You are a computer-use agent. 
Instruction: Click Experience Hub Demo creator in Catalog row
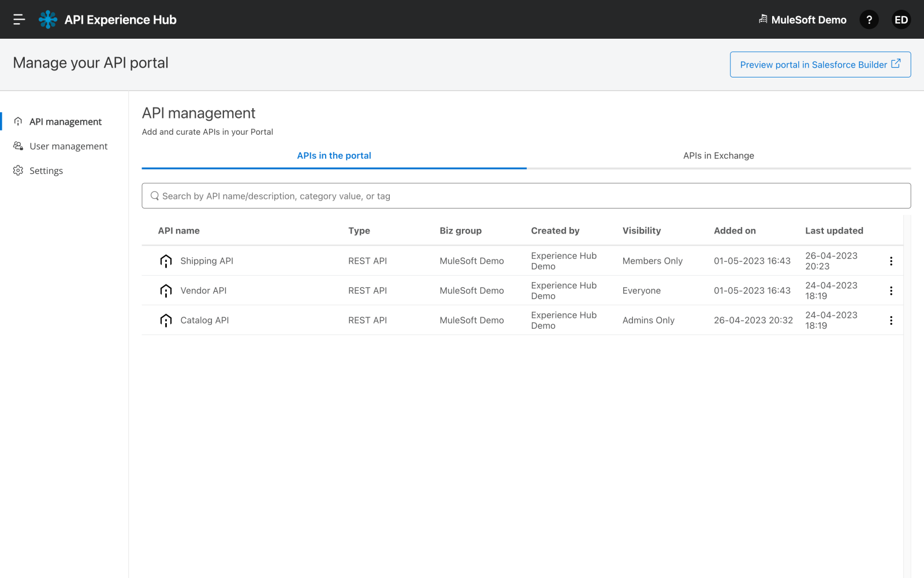[564, 320]
